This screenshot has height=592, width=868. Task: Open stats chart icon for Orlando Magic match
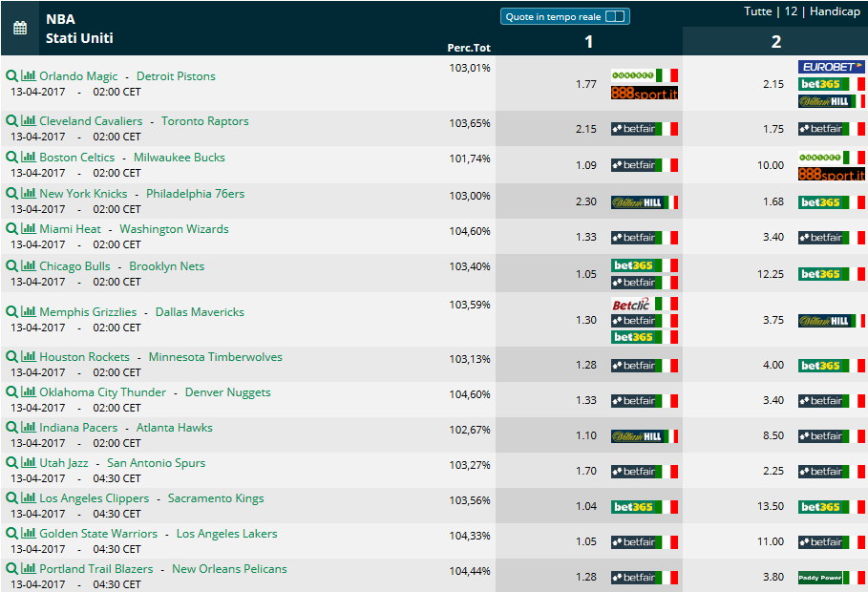[x=29, y=75]
